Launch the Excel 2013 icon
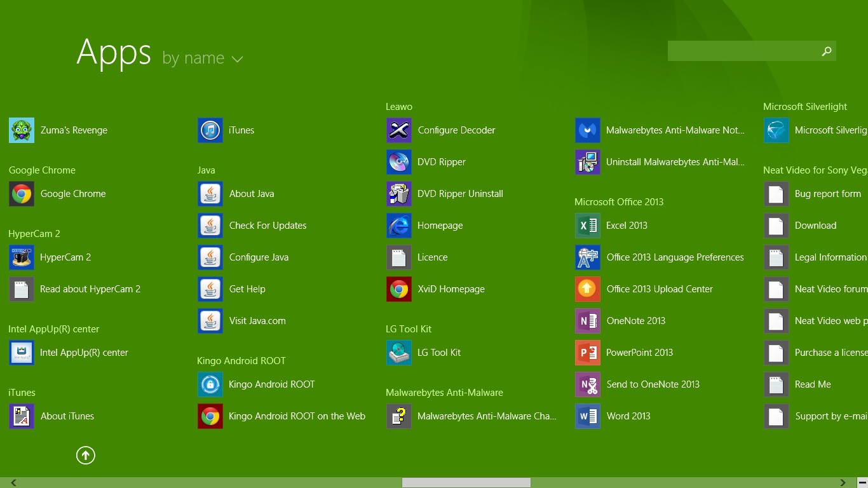The width and height of the screenshot is (868, 488). 588,226
